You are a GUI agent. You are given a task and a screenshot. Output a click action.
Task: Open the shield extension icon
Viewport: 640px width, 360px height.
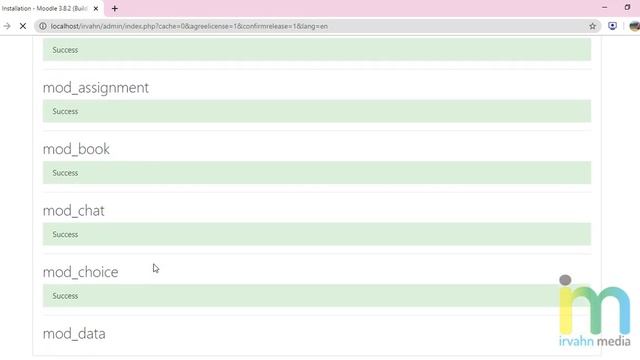(612, 26)
